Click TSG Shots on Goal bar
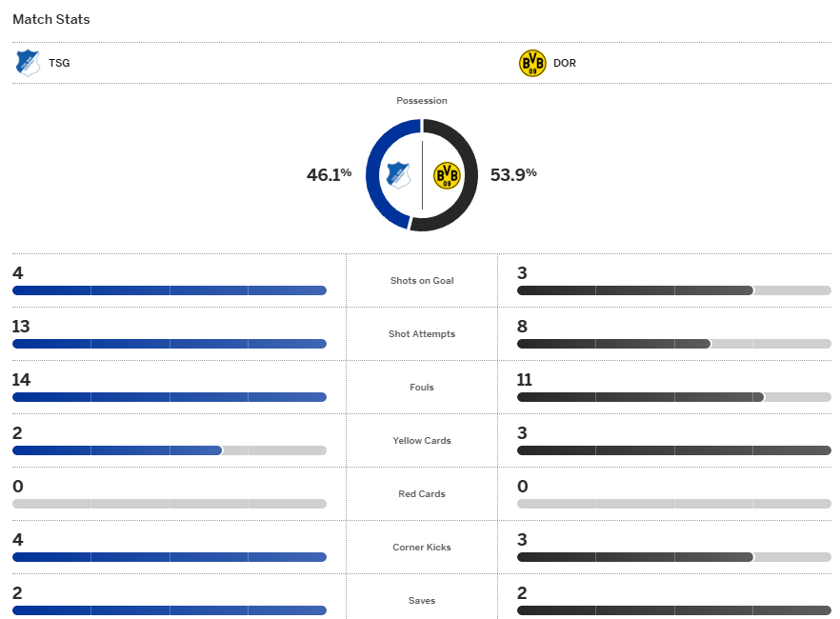Image resolution: width=840 pixels, height=619 pixels. [x=170, y=290]
